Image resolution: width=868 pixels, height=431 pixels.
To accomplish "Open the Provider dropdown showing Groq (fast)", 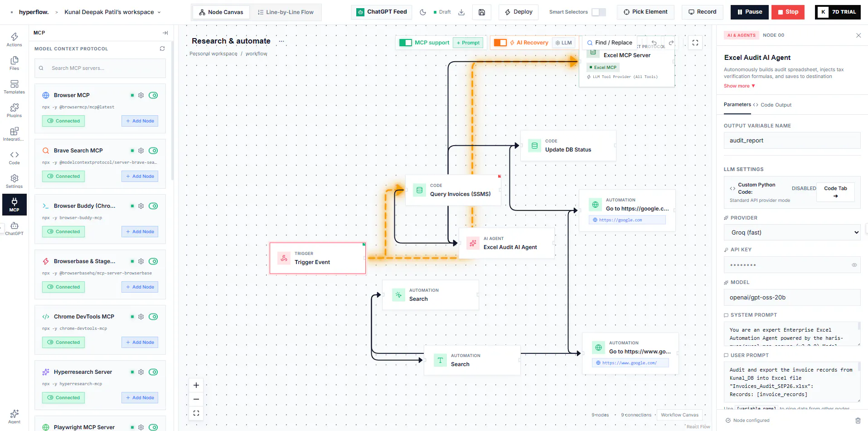I will (x=792, y=232).
